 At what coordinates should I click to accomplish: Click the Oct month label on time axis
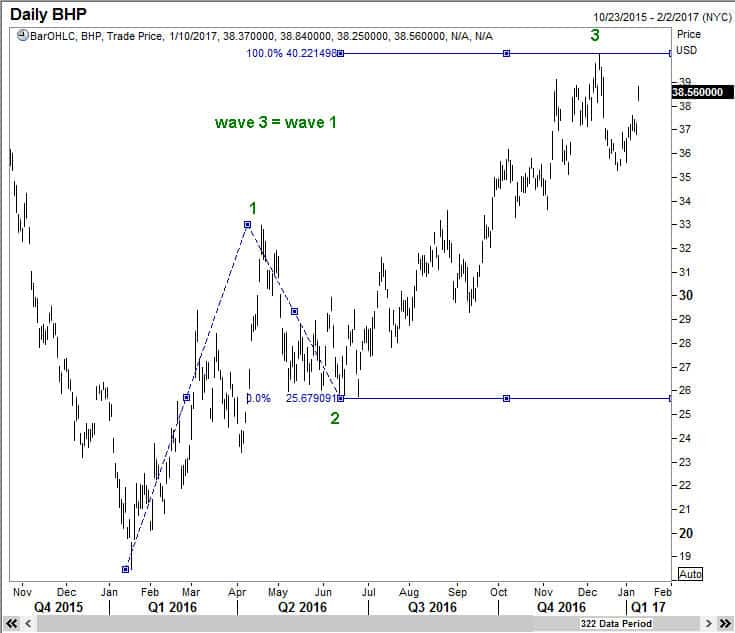[x=499, y=592]
